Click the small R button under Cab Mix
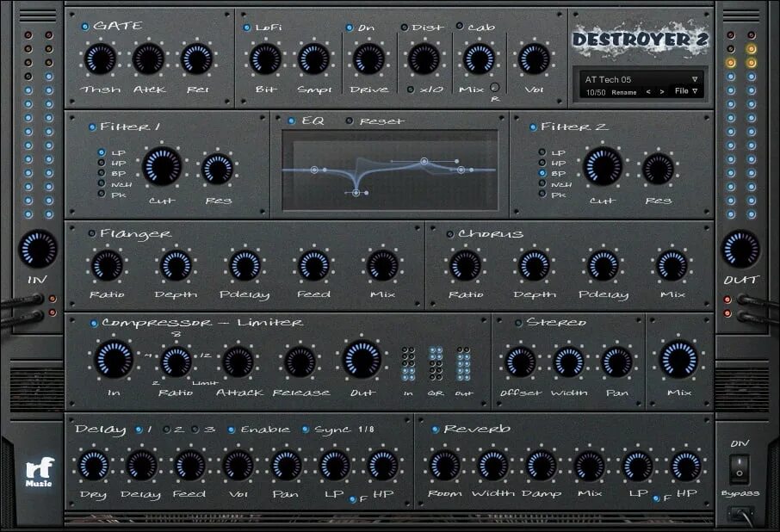This screenshot has height=532, width=780. click(494, 88)
